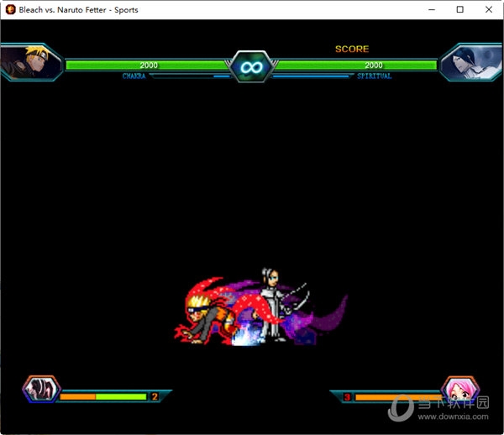Click Uryu's opponent portrait in the HUD

click(471, 62)
